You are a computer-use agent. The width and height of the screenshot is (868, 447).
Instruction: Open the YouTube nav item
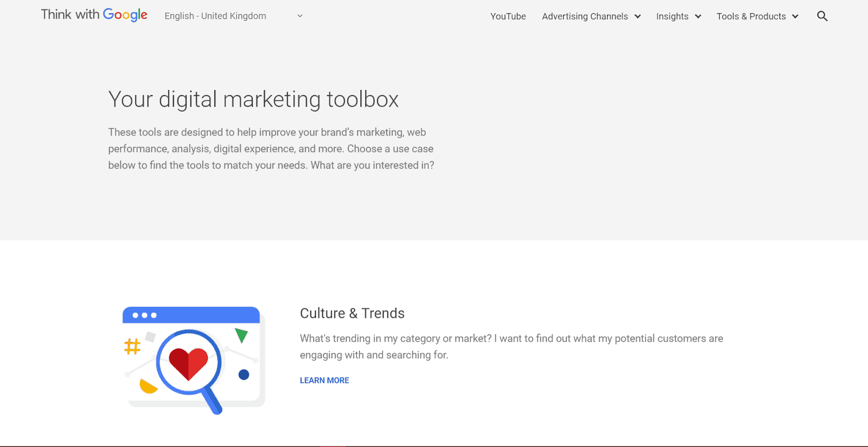508,16
